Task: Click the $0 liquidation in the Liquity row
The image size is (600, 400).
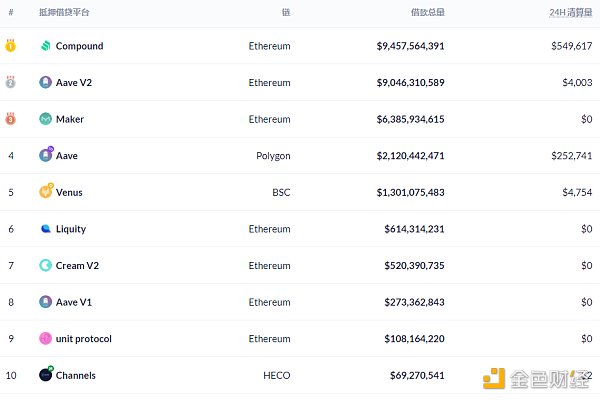Action: 587,229
